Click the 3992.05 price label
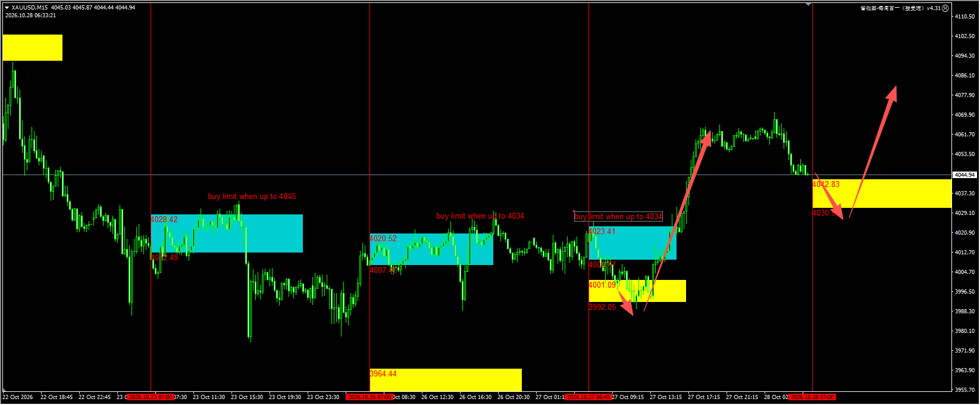The image size is (980, 405). pyautogui.click(x=602, y=307)
